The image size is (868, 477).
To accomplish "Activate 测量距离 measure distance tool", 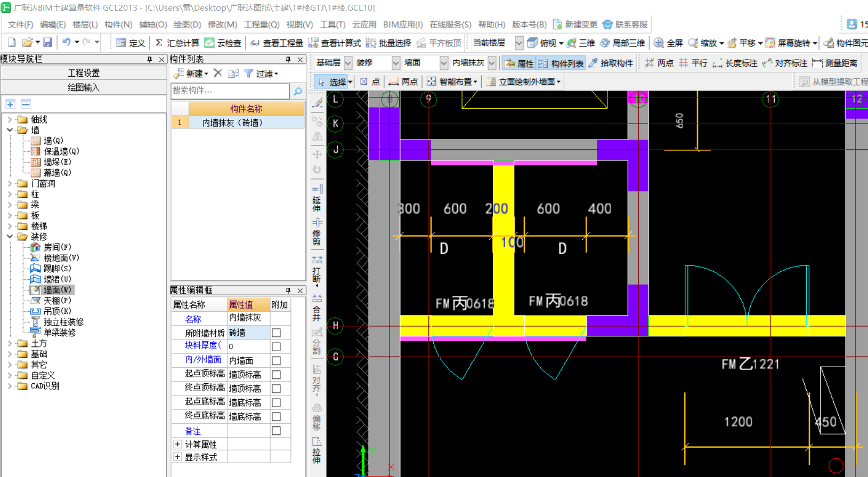I will tap(835, 63).
